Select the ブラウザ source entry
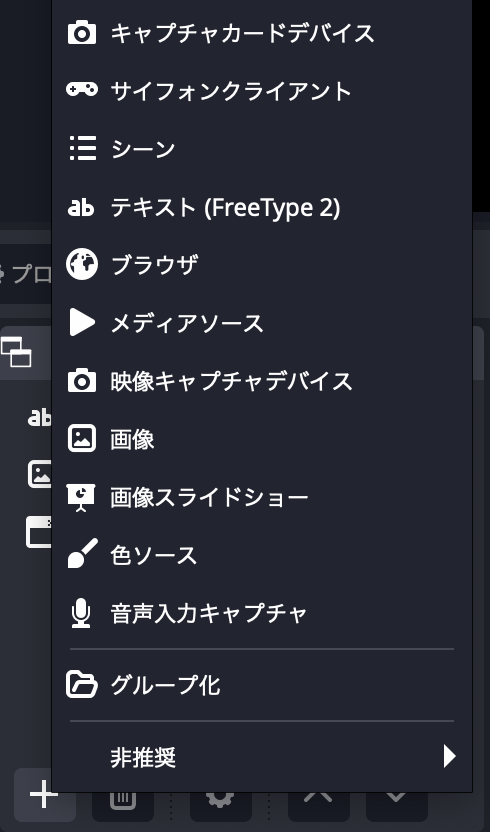490x832 pixels. [x=262, y=264]
